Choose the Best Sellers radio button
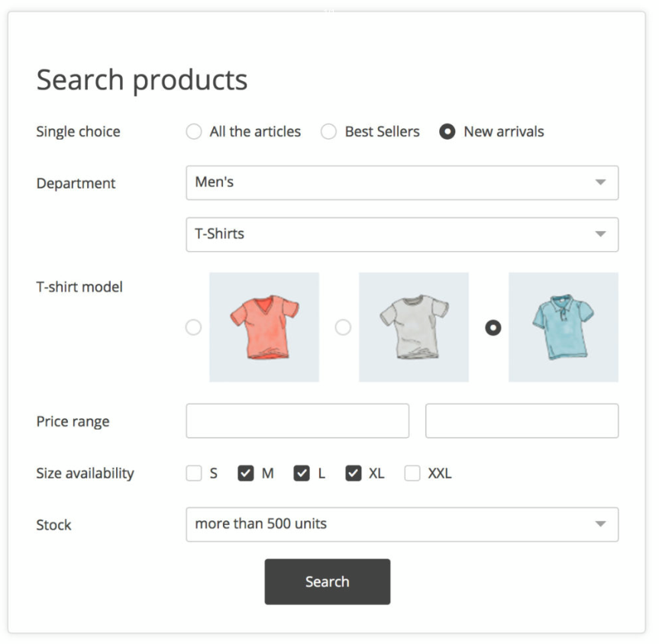This screenshot has width=659, height=644. click(328, 131)
